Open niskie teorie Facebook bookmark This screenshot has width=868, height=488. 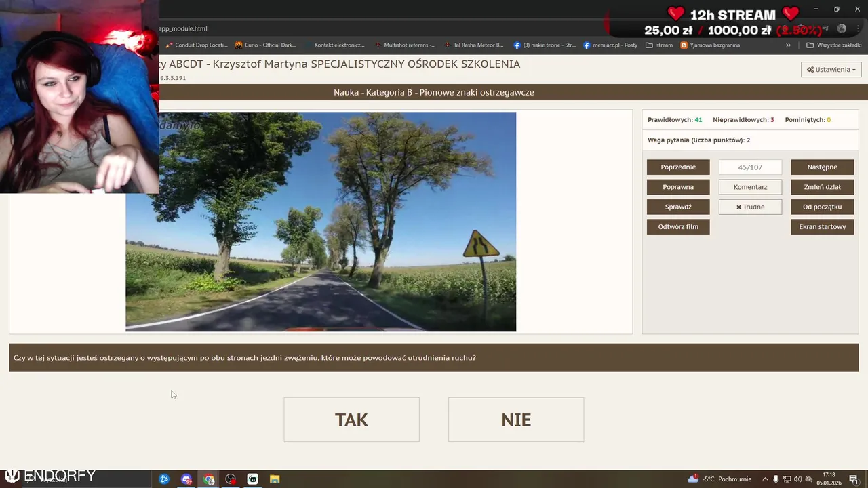click(x=545, y=45)
